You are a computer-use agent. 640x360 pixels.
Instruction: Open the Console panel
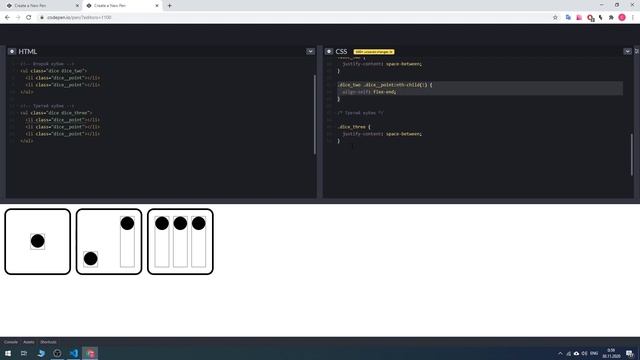point(11,342)
